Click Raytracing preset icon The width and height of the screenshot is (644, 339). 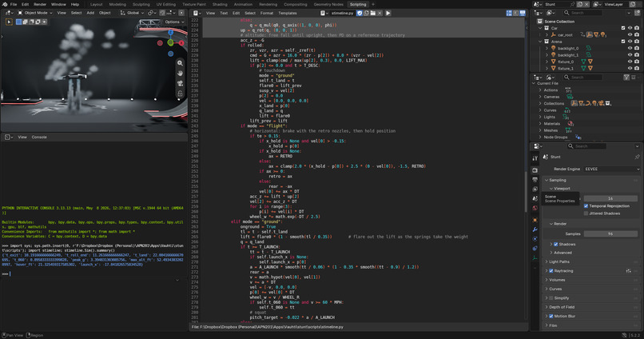628,271
